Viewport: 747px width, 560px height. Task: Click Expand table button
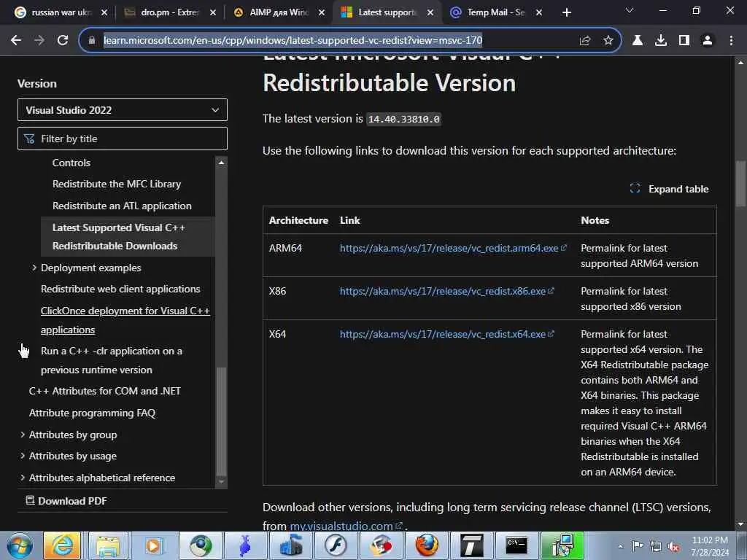(670, 189)
